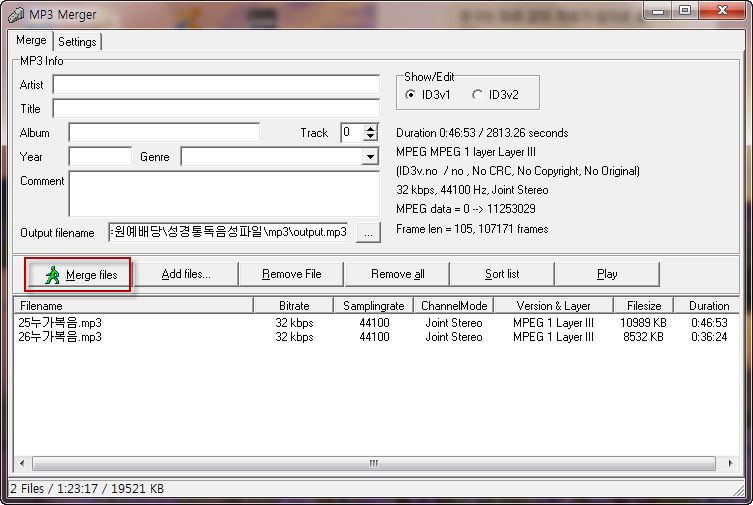Viewport: 753px width, 505px height.
Task: Click the Remove all button
Action: [x=397, y=274]
